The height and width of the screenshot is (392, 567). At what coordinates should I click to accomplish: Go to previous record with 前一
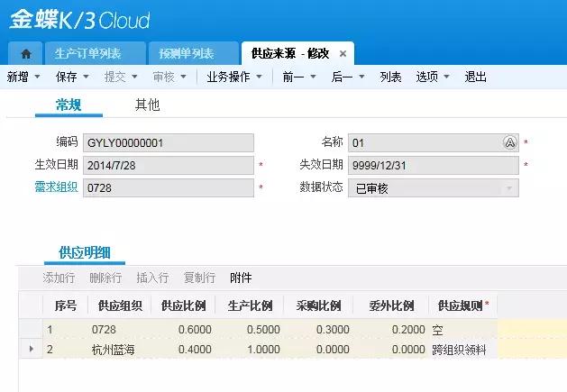[293, 77]
